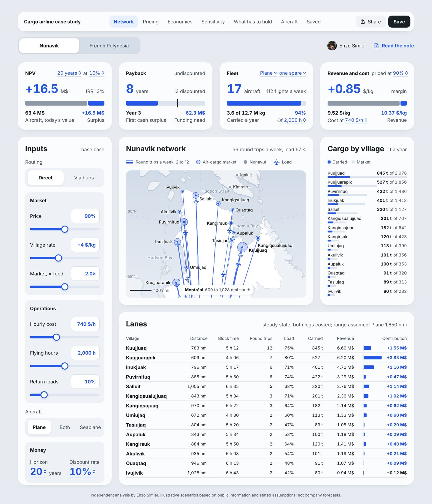Click the plane load icon in map legend
The width and height of the screenshot is (432, 504).
coord(277,162)
